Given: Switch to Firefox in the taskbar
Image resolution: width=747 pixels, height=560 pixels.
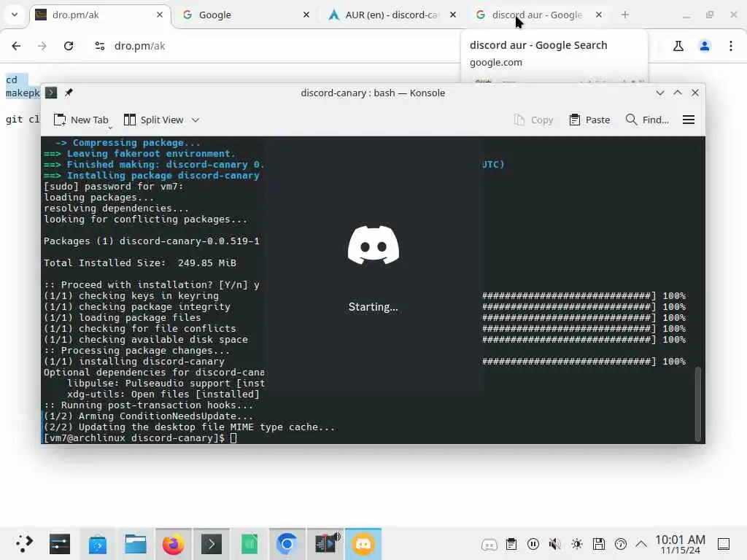Looking at the screenshot, I should click(x=173, y=544).
